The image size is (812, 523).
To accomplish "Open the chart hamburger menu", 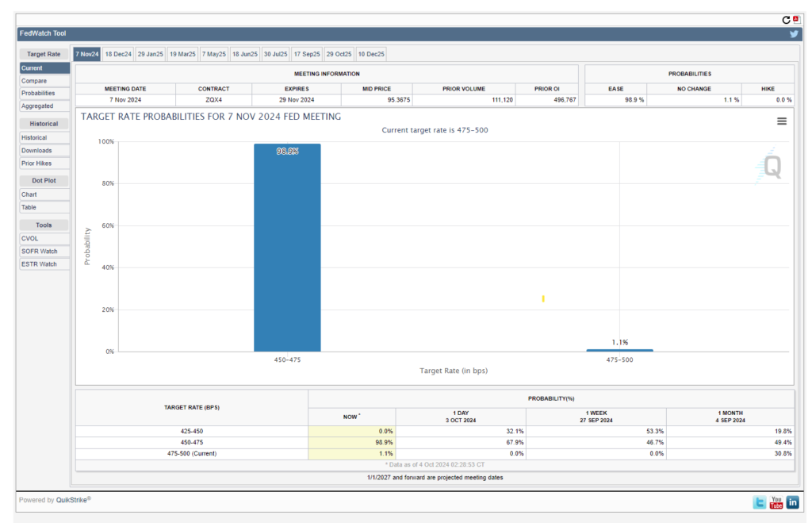I will tap(782, 121).
